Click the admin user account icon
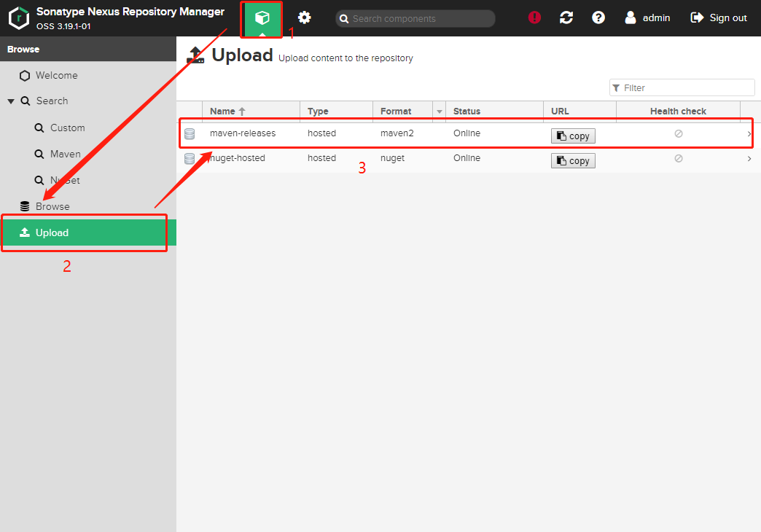The width and height of the screenshot is (761, 532). pos(631,18)
